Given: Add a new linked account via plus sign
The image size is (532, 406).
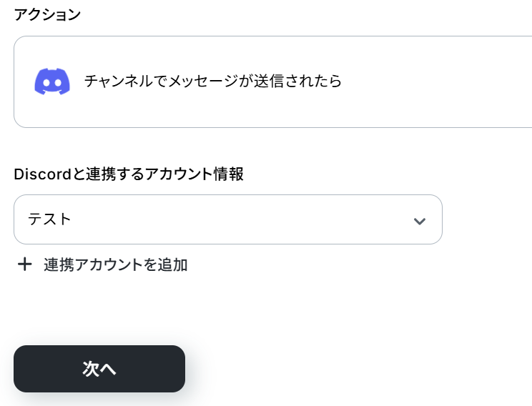Looking at the screenshot, I should pyautogui.click(x=25, y=264).
